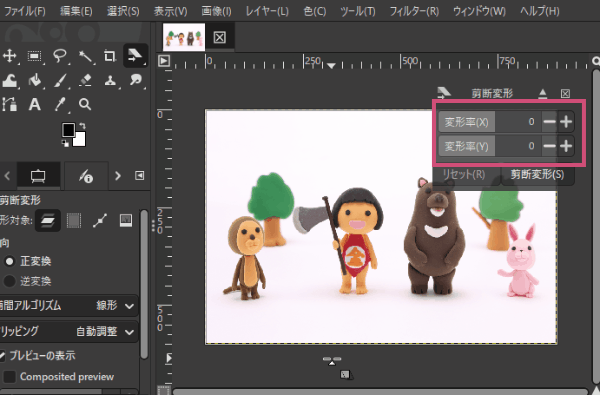Viewport: 600px width, 395px height.
Task: Open ヘルプ(H) menu
Action: tap(540, 11)
